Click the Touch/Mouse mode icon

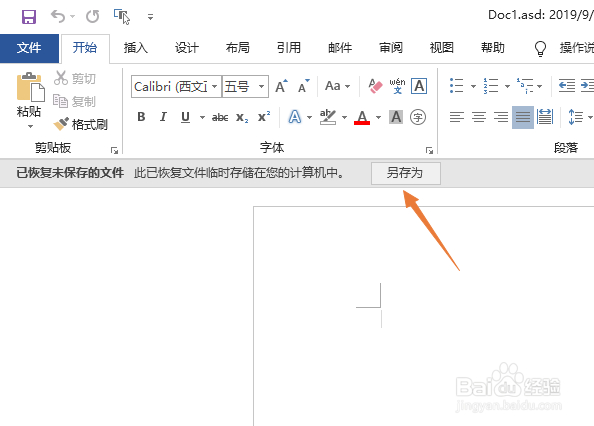coord(122,17)
